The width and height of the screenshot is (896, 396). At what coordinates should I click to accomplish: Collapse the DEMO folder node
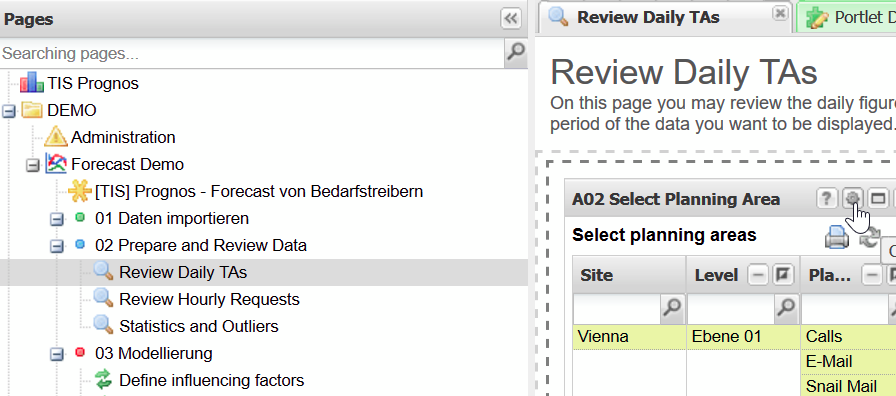[9, 110]
